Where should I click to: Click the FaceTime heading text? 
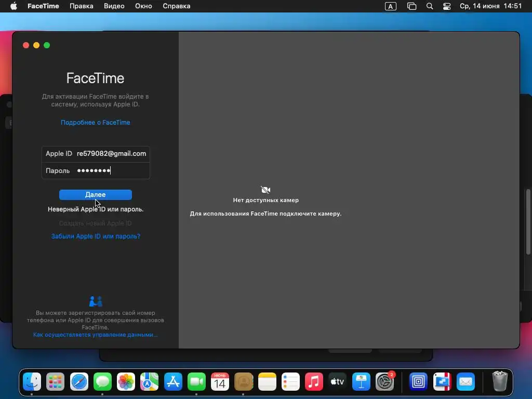point(96,78)
